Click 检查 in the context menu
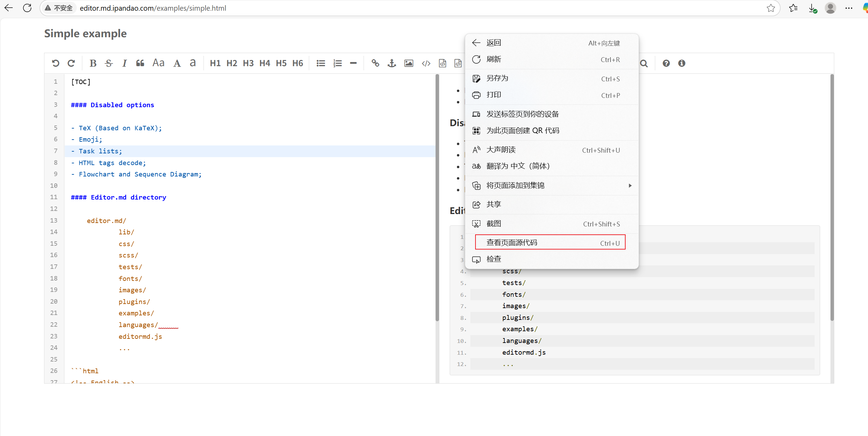Viewport: 868px width, 436px height. (493, 259)
